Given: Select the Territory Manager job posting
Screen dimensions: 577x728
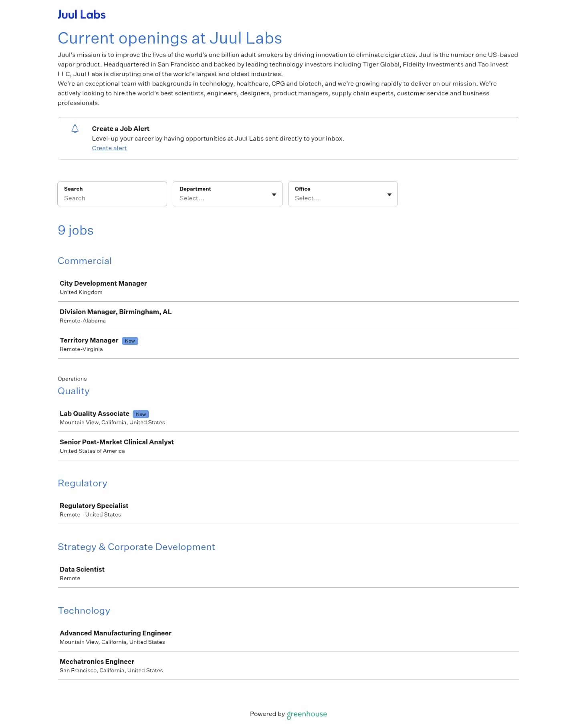Looking at the screenshot, I should click(x=89, y=341).
